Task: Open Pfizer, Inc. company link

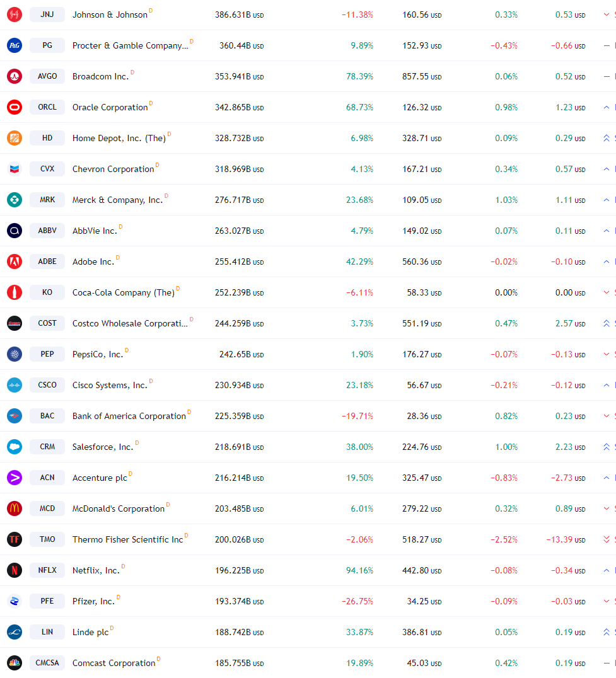Action: coord(93,602)
